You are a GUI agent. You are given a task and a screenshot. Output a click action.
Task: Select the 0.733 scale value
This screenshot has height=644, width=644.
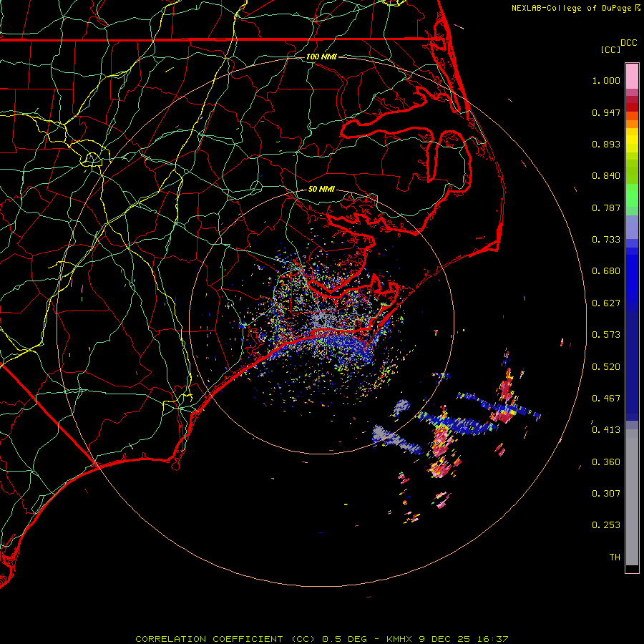pos(606,240)
